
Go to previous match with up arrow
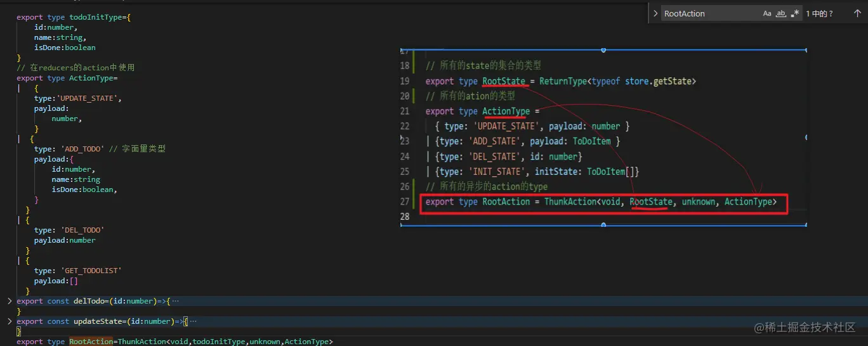857,13
